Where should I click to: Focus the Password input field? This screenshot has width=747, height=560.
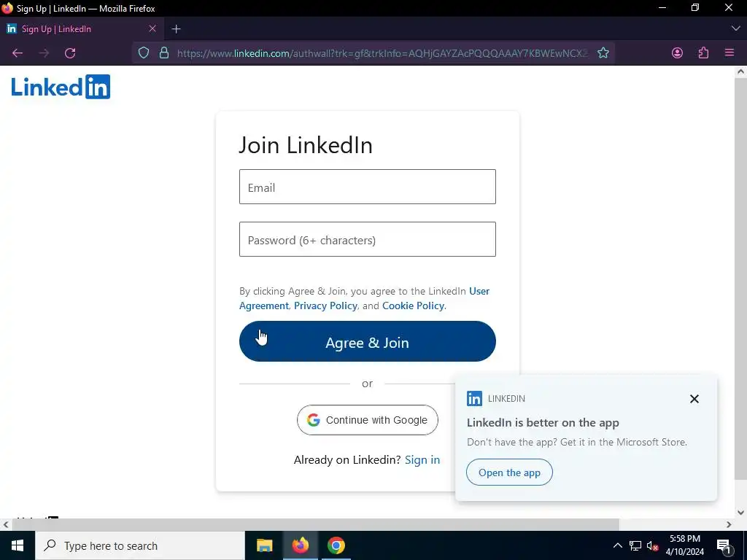[368, 239]
